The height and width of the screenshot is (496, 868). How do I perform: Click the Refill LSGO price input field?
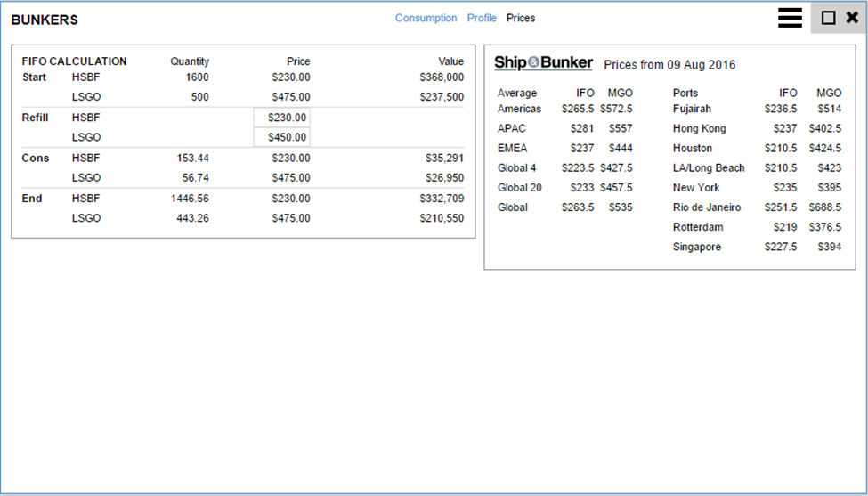pos(282,137)
